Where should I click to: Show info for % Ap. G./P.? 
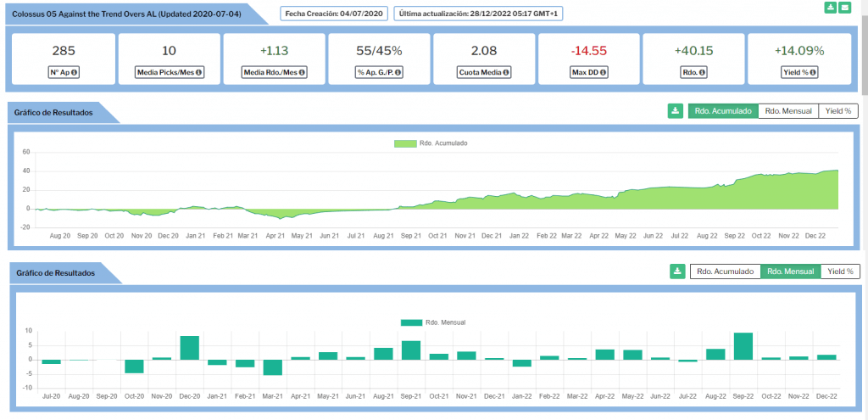398,73
